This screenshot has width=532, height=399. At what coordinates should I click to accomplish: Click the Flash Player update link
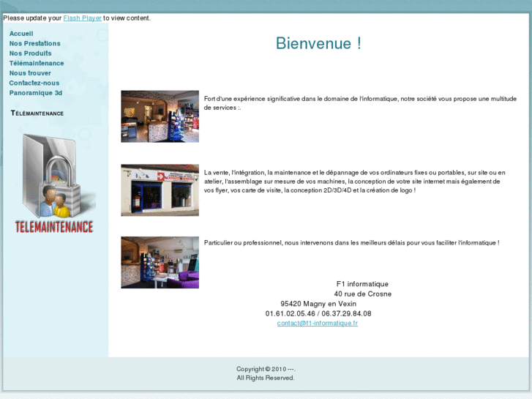(x=82, y=18)
